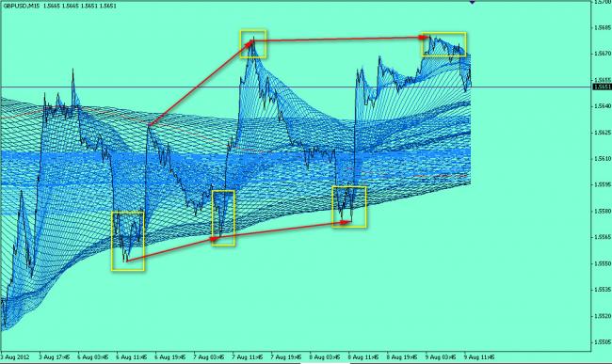The width and height of the screenshot is (612, 364).
Task: Click the 1.5505 price scale label
Action: click(602, 341)
